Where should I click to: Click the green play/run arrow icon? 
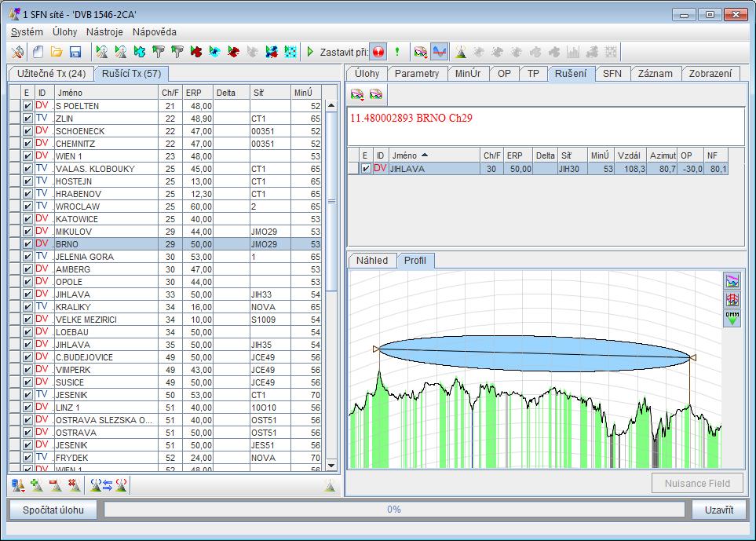pyautogui.click(x=310, y=52)
